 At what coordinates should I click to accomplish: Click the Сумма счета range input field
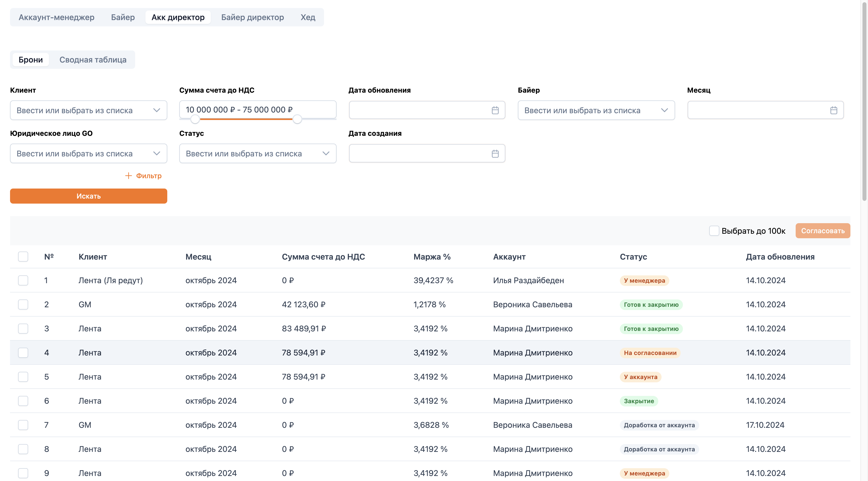point(258,109)
